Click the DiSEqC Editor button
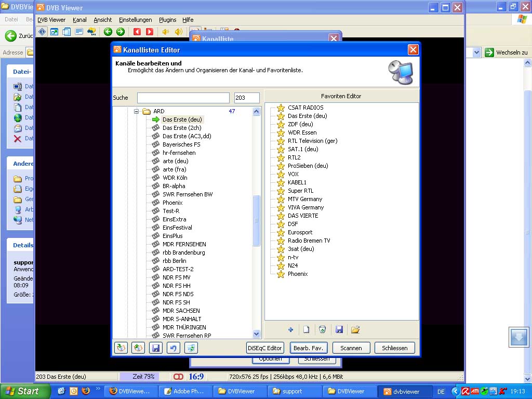The width and height of the screenshot is (532, 399). click(265, 348)
